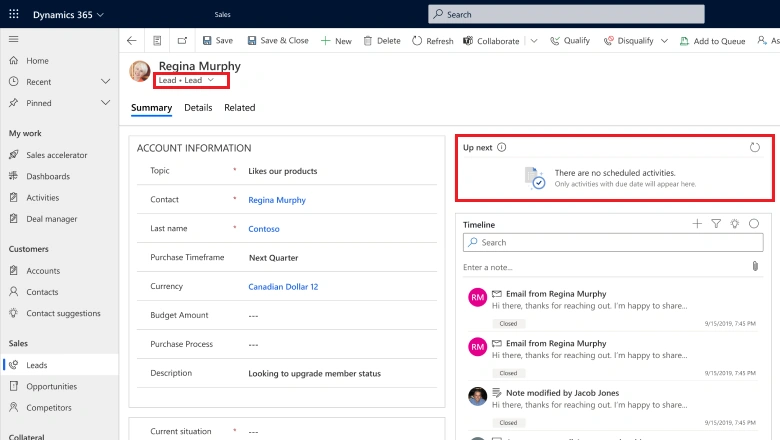Screen dimensions: 780x440
Task: Click the Save button
Action: tap(218, 41)
